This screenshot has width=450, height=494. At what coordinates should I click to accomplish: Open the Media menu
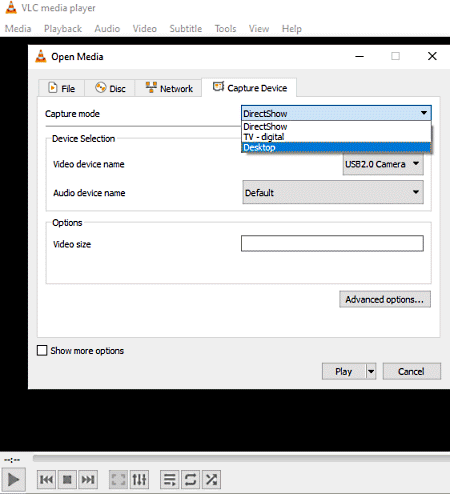[x=18, y=29]
